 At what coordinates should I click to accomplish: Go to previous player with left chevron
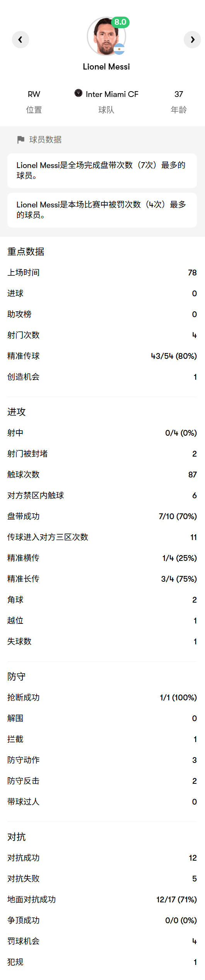coord(20,39)
